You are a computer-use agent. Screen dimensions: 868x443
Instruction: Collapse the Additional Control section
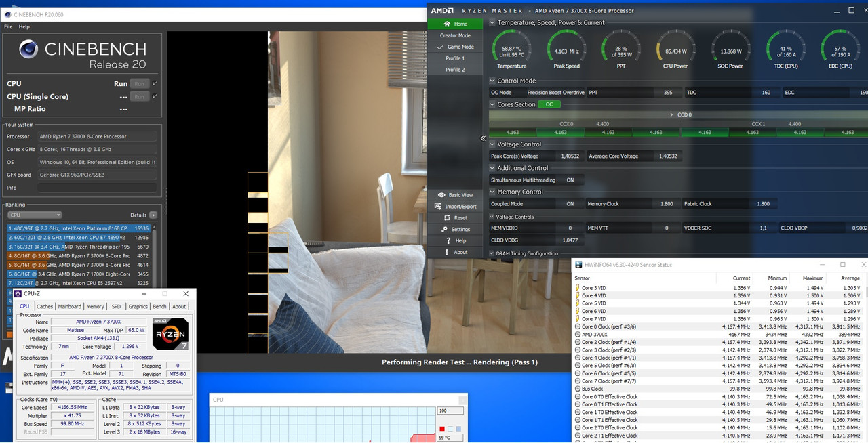coord(492,168)
